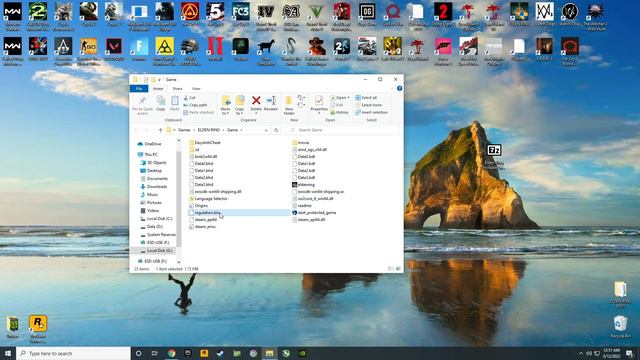Switch to the Share ribbon tab
The width and height of the screenshot is (640, 360).
pyautogui.click(x=177, y=89)
